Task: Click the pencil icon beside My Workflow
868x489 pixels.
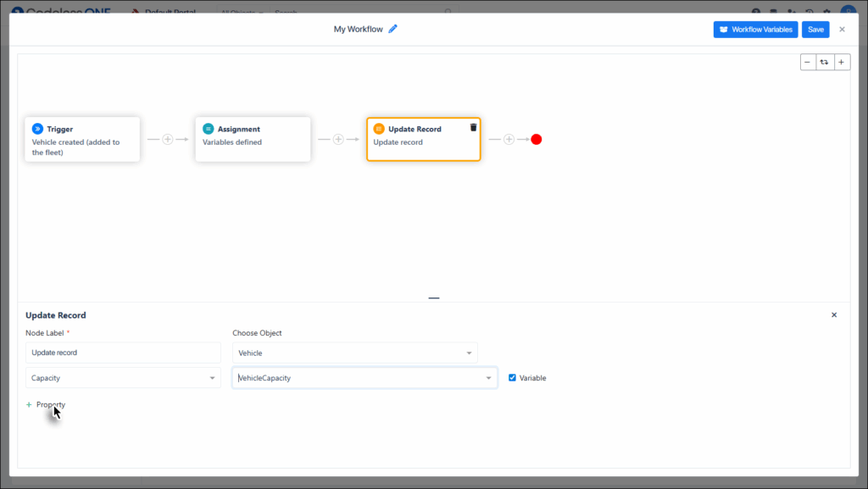Action: point(392,29)
